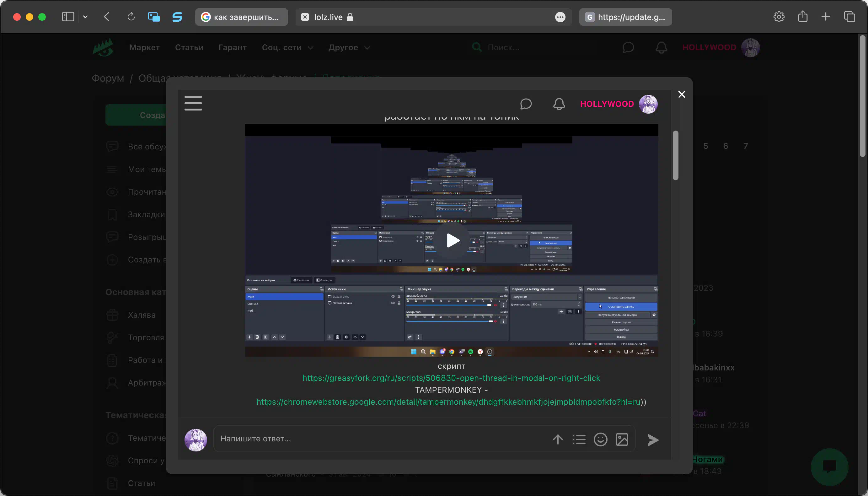Viewport: 868px width, 496px height.
Task: Open Safari share button
Action: pos(803,17)
